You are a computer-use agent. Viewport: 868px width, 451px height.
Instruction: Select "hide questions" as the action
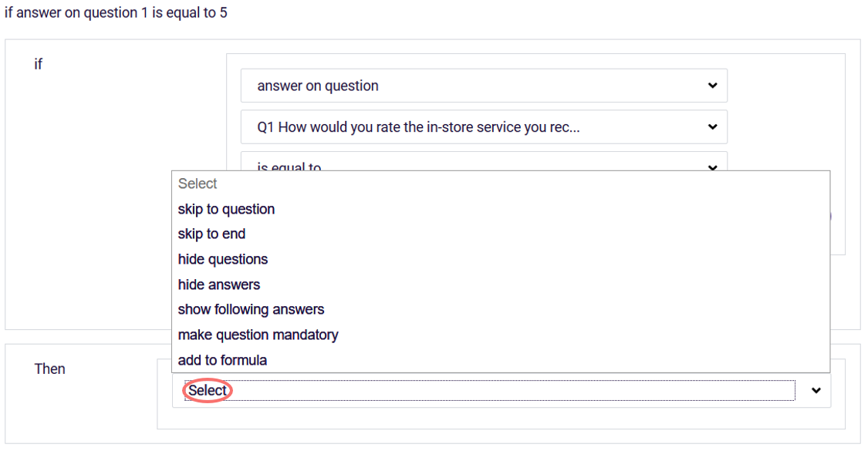pyautogui.click(x=223, y=259)
